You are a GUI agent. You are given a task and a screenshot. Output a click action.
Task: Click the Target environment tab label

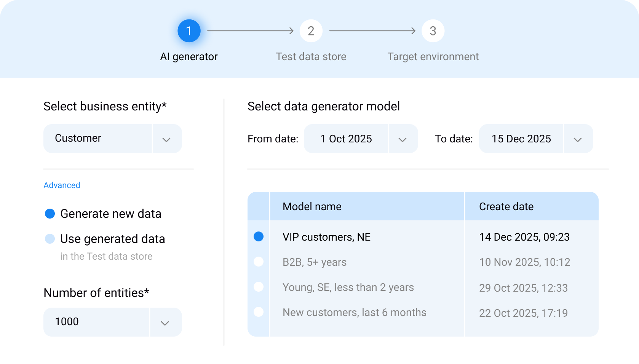[x=433, y=56]
